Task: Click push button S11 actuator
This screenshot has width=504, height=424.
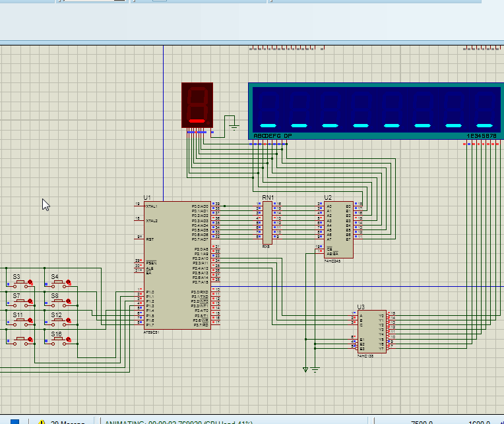Action: [x=20, y=320]
